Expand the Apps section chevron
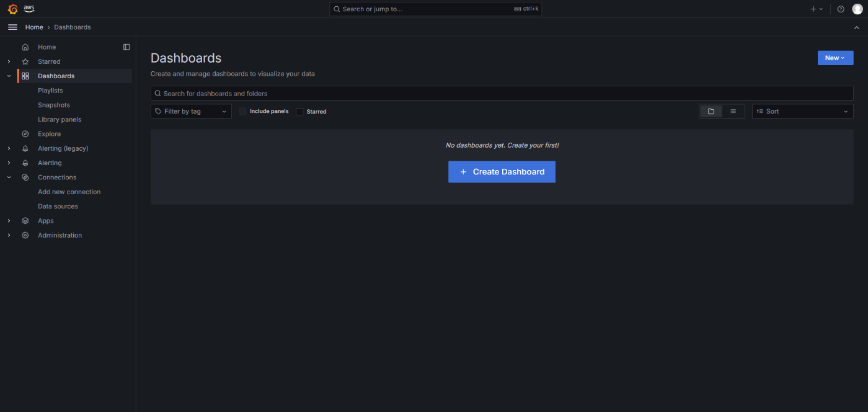 pos(9,221)
